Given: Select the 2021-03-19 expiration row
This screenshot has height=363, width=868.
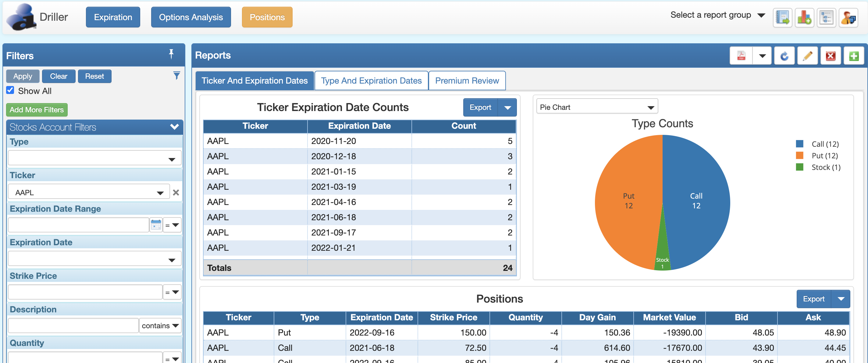Looking at the screenshot, I should [360, 187].
